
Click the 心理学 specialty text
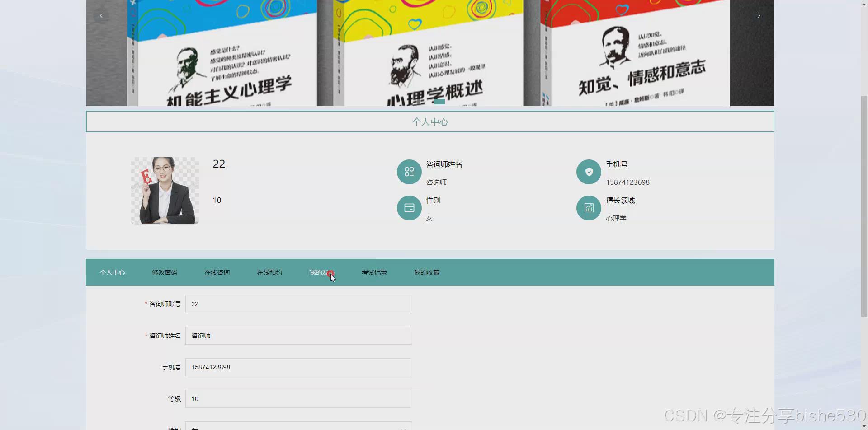[616, 218]
